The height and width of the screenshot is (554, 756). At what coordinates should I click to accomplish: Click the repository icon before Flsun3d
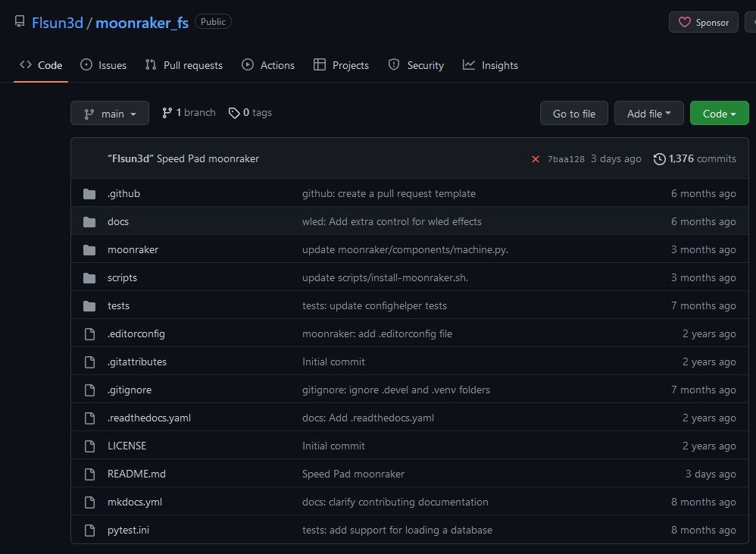point(20,22)
